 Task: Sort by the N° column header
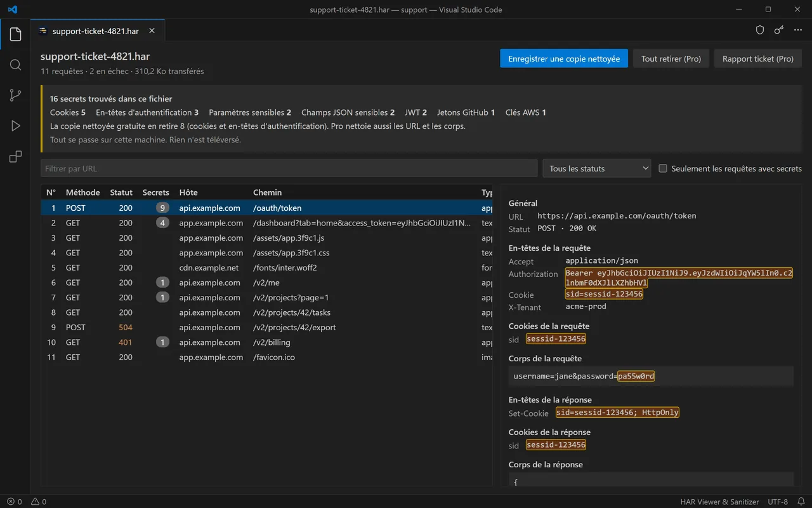click(x=51, y=192)
